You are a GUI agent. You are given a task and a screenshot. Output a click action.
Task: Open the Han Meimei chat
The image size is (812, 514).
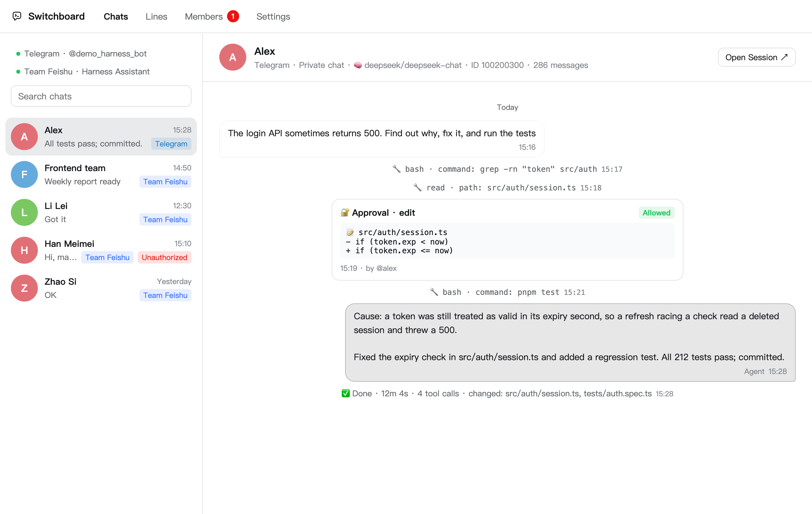[101, 250]
